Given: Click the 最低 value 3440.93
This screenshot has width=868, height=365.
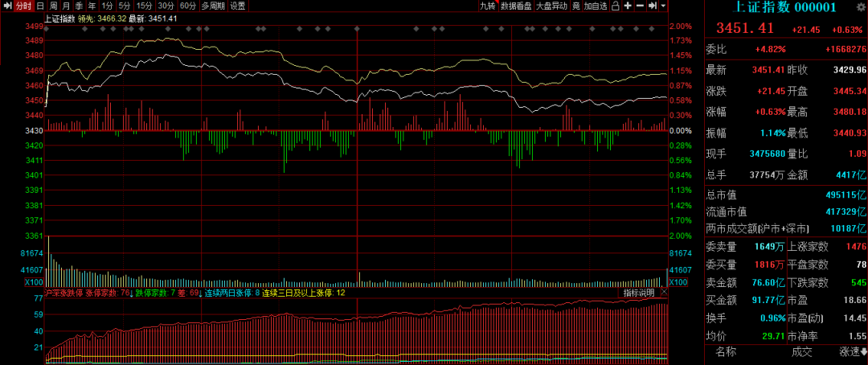Looking at the screenshot, I should [x=850, y=133].
